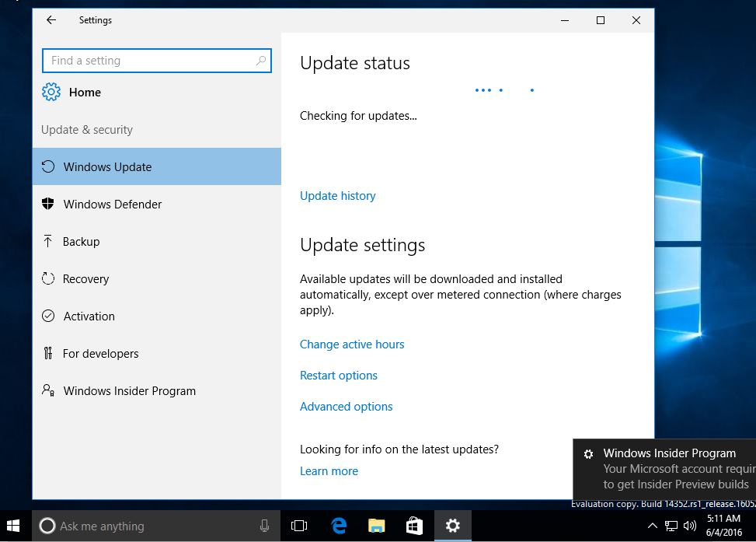The image size is (756, 542).
Task: Open the Store from taskbar
Action: [414, 526]
